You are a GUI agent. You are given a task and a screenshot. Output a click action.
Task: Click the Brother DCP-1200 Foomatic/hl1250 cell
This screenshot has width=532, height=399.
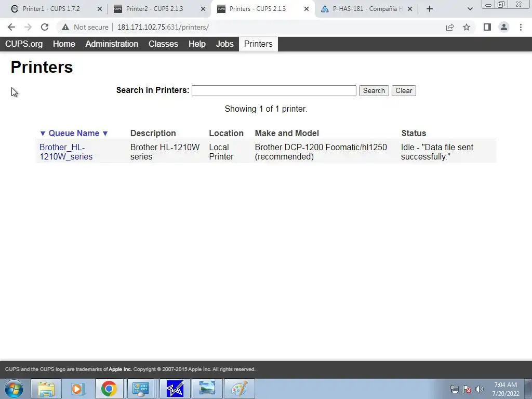point(321,152)
